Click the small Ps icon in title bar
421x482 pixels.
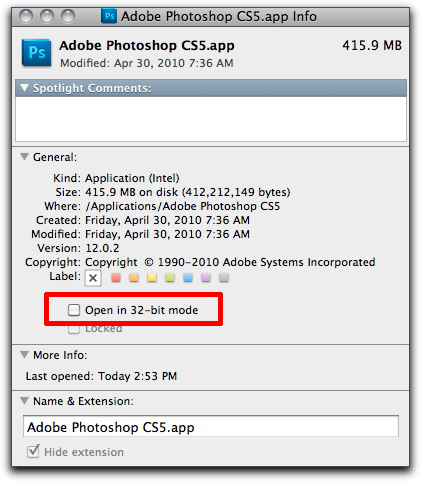pos(109,16)
